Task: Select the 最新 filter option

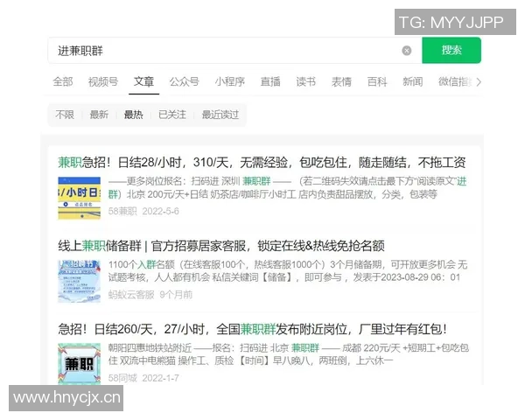Action: point(99,115)
